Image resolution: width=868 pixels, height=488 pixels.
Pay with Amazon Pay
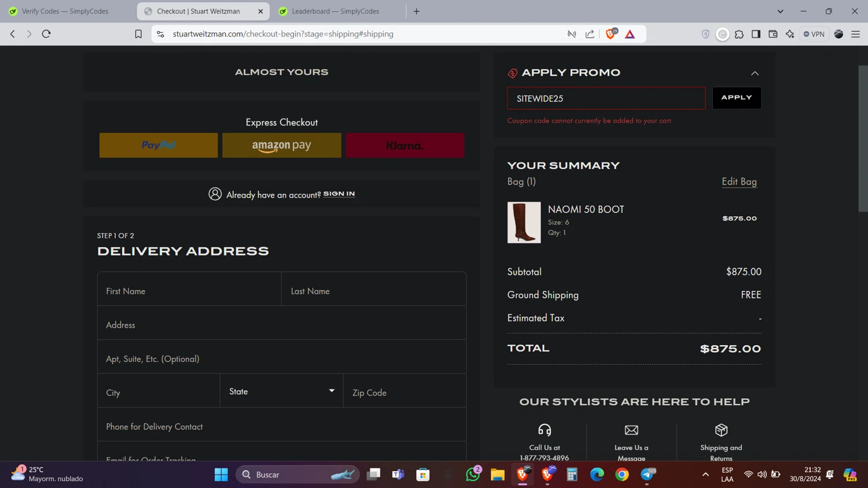coord(282,145)
